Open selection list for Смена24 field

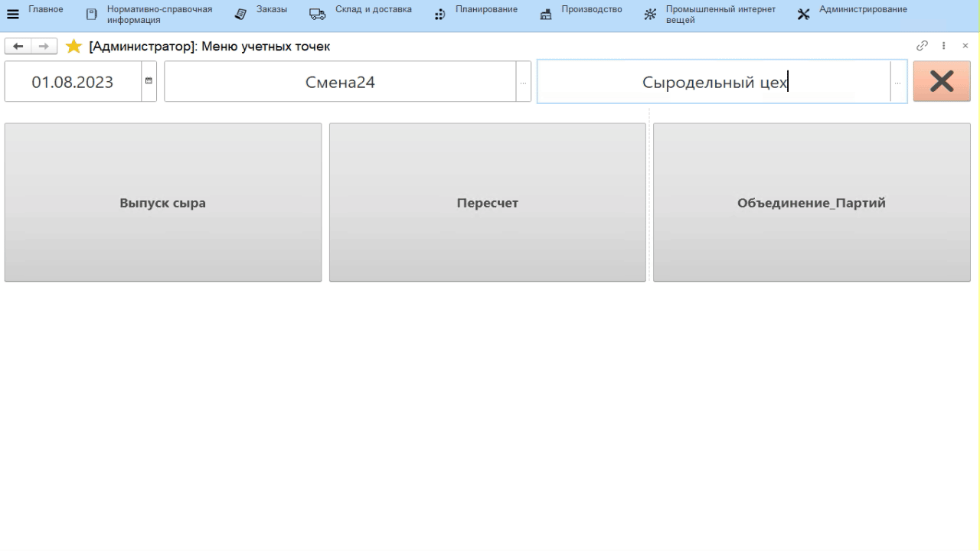click(523, 82)
